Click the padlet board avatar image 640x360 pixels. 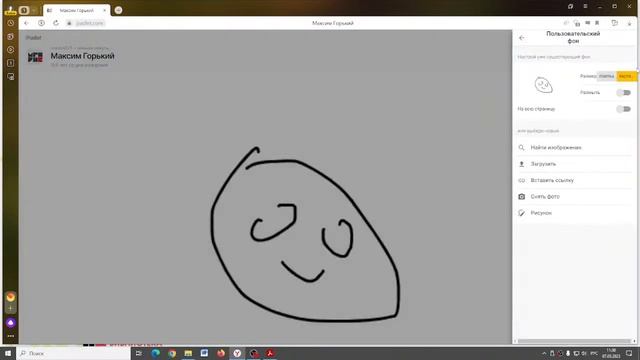point(36,57)
